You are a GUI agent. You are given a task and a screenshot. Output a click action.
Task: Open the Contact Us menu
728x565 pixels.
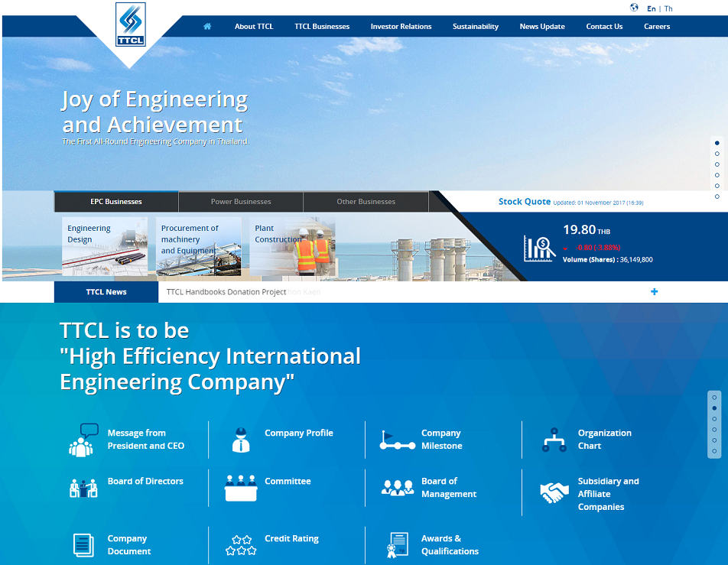tap(604, 27)
